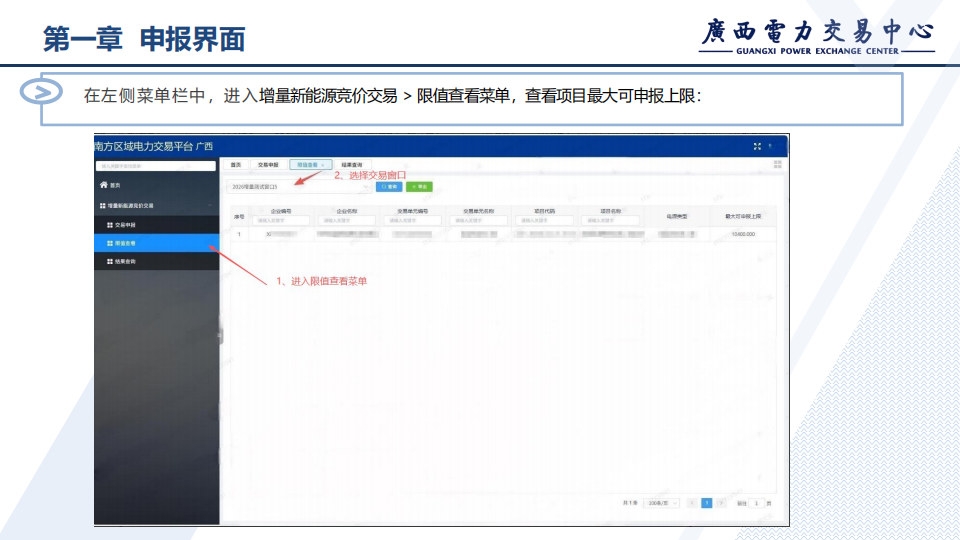Click the 项目名称 column filter field
960x540 pixels.
click(610, 220)
